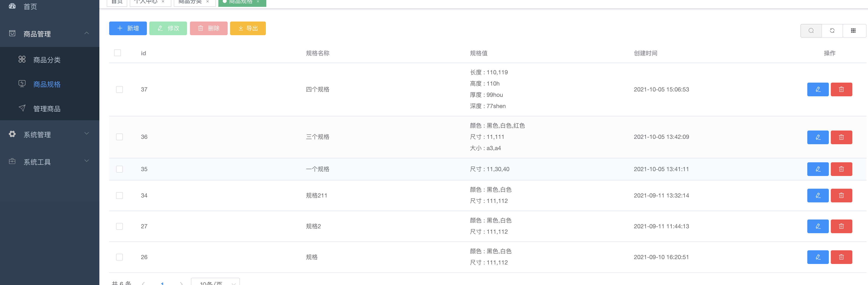Click the search magnifier icon in toolbar
This screenshot has height=285, width=868.
pyautogui.click(x=811, y=31)
